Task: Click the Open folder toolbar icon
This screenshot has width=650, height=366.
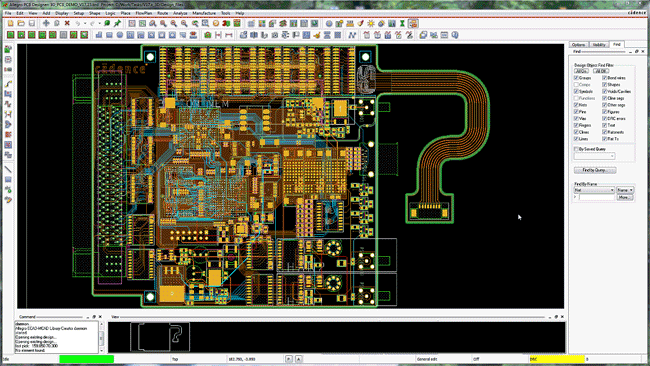Action: coord(21,24)
